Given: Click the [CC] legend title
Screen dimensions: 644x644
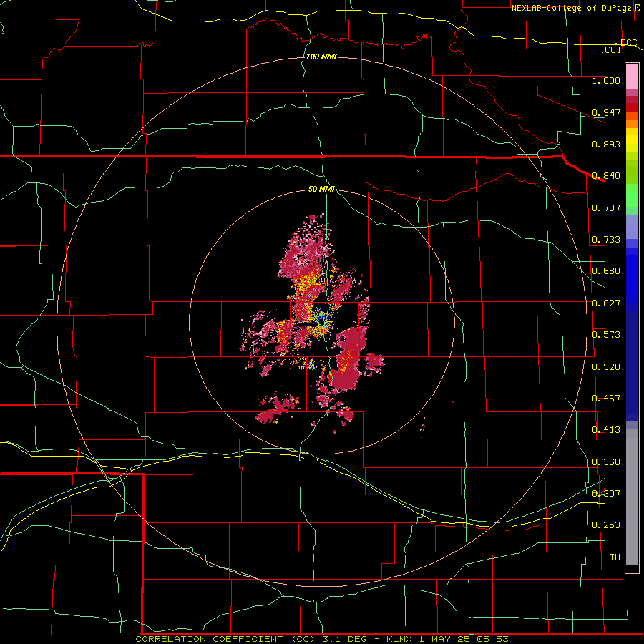Looking at the screenshot, I should point(611,49).
